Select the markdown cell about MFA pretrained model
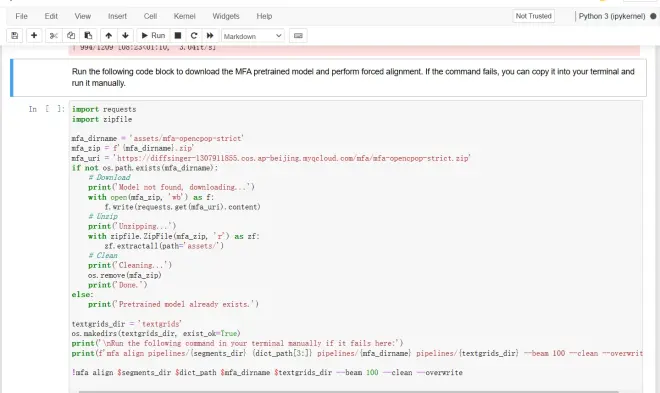 point(328,77)
